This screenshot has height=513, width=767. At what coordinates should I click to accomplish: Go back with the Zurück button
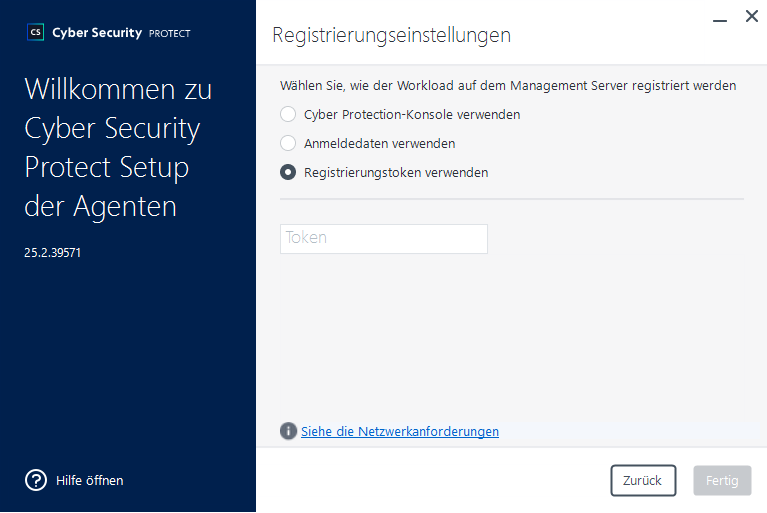[x=643, y=480]
